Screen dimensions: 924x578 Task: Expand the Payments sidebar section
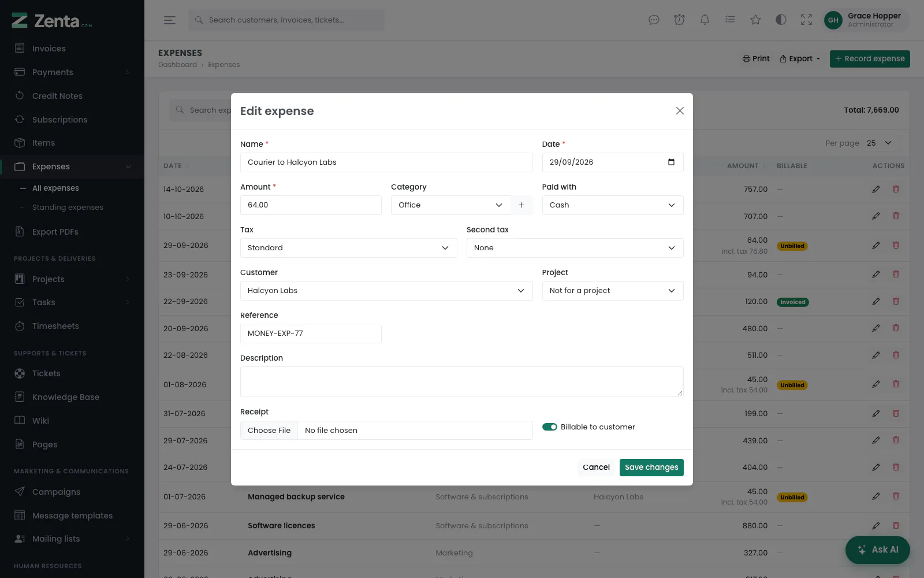click(72, 72)
